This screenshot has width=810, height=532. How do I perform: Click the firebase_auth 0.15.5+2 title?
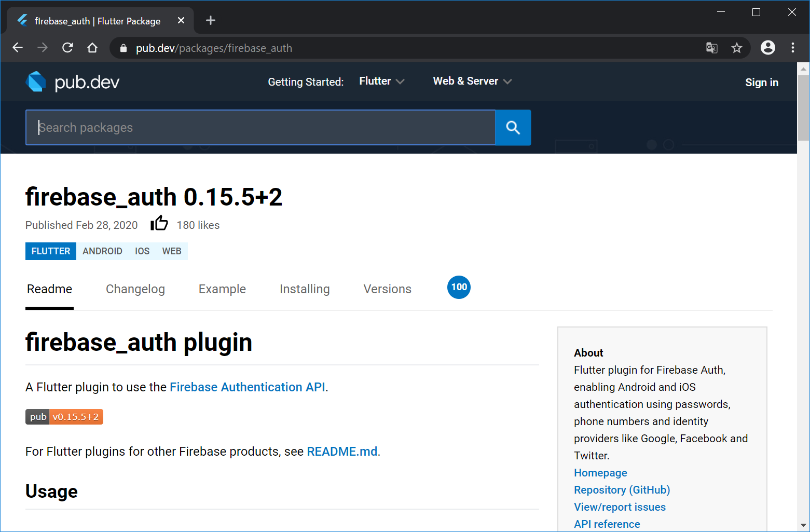[154, 197]
